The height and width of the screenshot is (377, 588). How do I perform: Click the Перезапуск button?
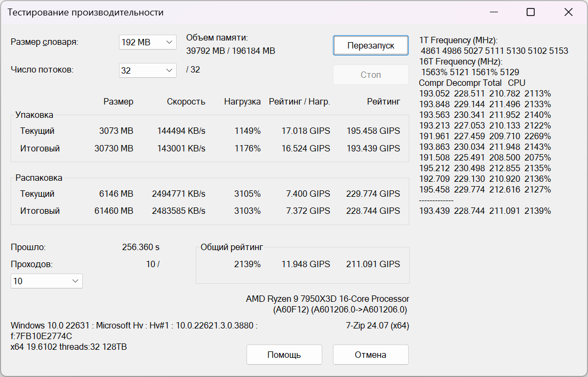point(371,45)
